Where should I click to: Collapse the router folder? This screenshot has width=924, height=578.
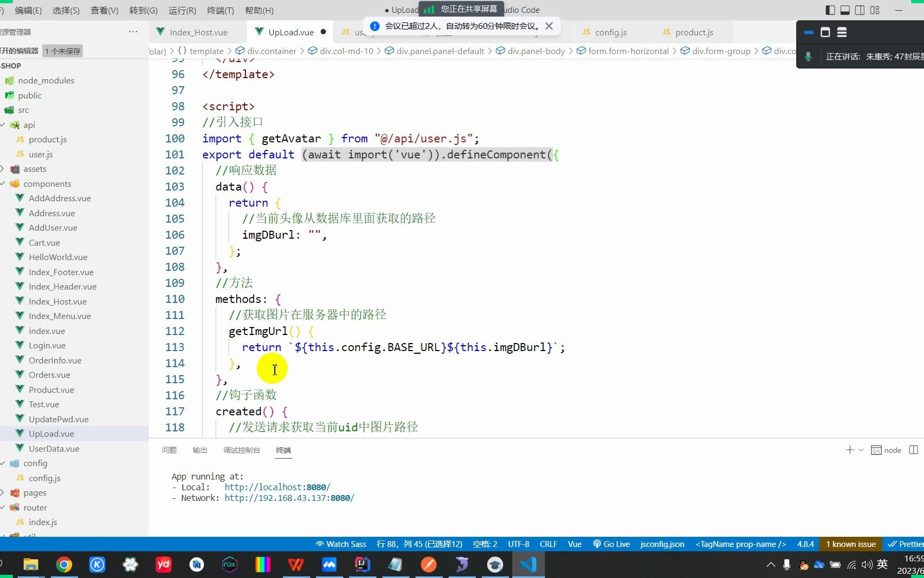(35, 507)
